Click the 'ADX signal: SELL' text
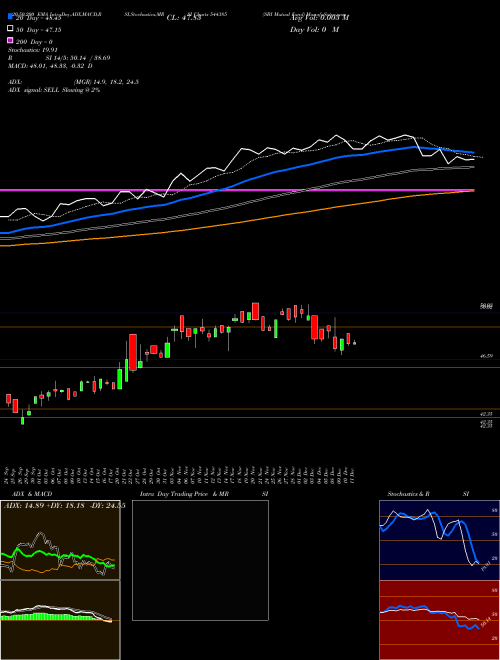 35,90
